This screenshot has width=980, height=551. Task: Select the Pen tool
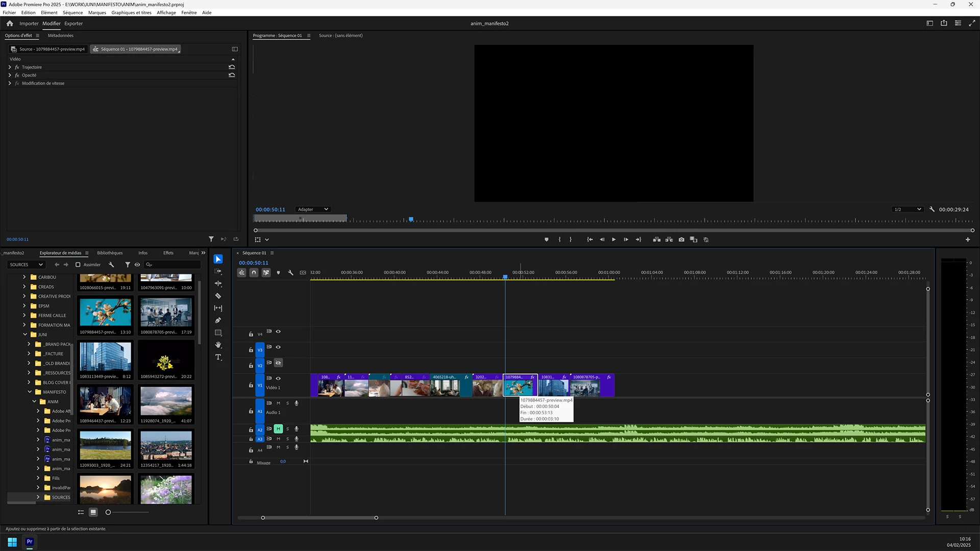point(218,320)
